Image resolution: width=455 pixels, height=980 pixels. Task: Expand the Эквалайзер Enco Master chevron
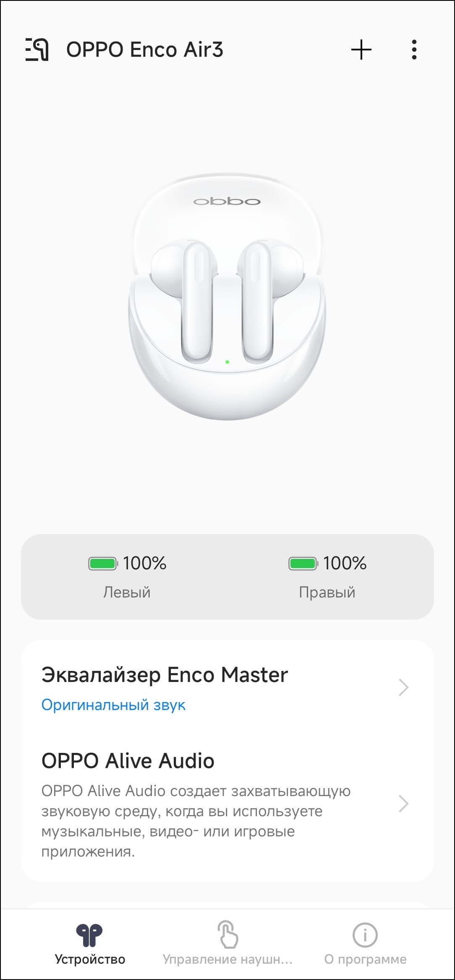tap(403, 687)
